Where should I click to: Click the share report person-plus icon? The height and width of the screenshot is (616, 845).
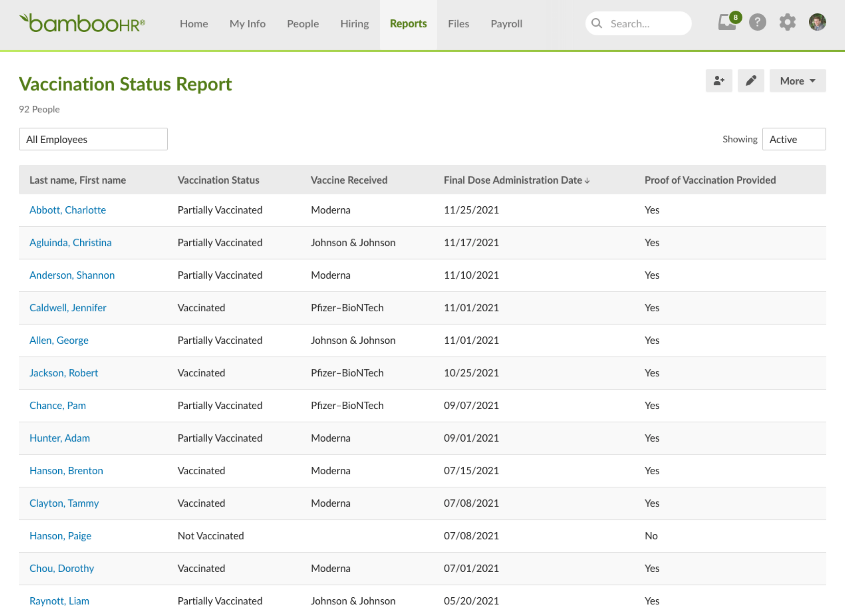click(x=719, y=81)
